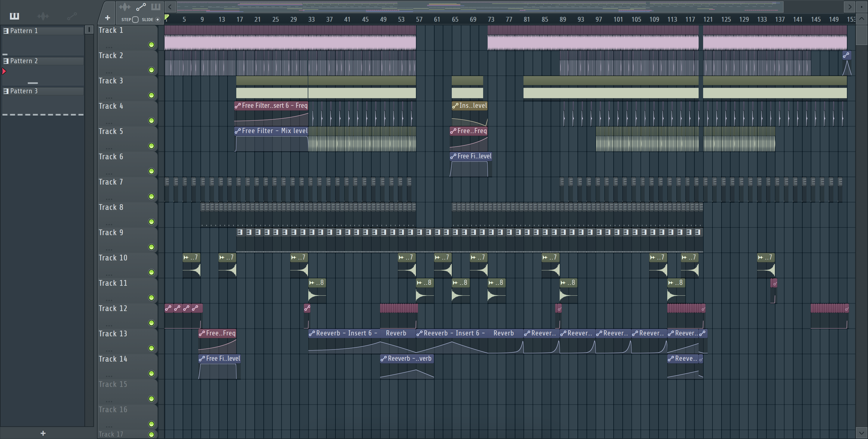Screen dimensions: 868x439
Task: Open menu of Free Fi..level clip on Track 6
Action: (453, 156)
